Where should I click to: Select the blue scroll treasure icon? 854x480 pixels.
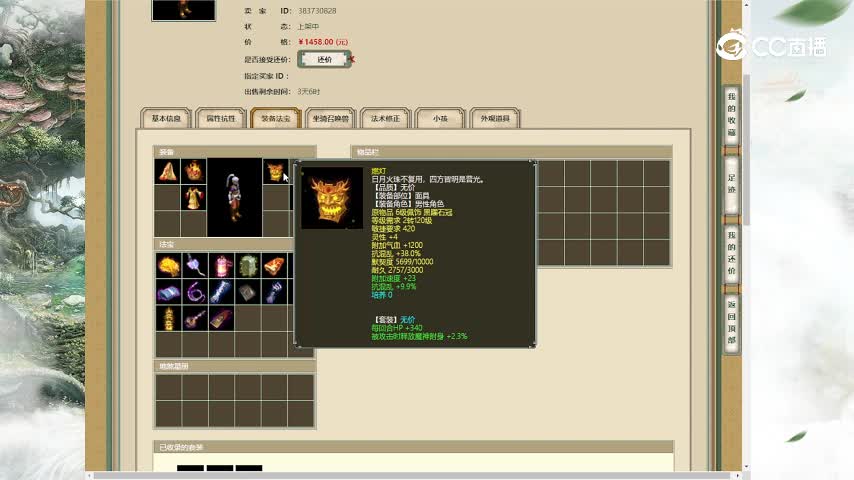click(x=222, y=292)
